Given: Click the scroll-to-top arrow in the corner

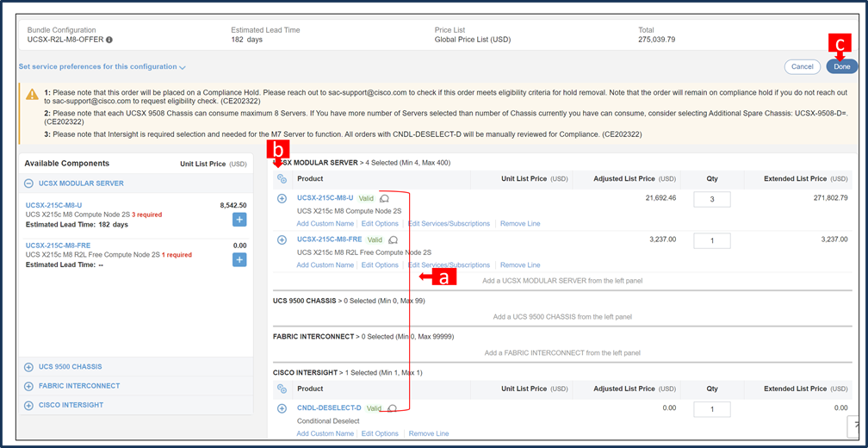Looking at the screenshot, I should (853, 426).
